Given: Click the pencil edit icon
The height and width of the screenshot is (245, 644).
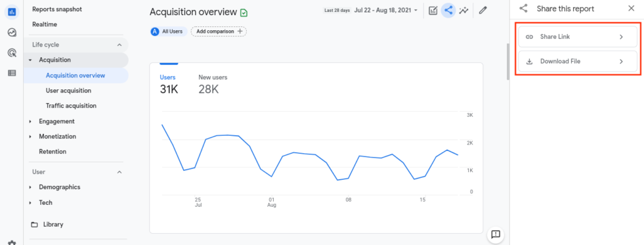Looking at the screenshot, I should [x=483, y=11].
